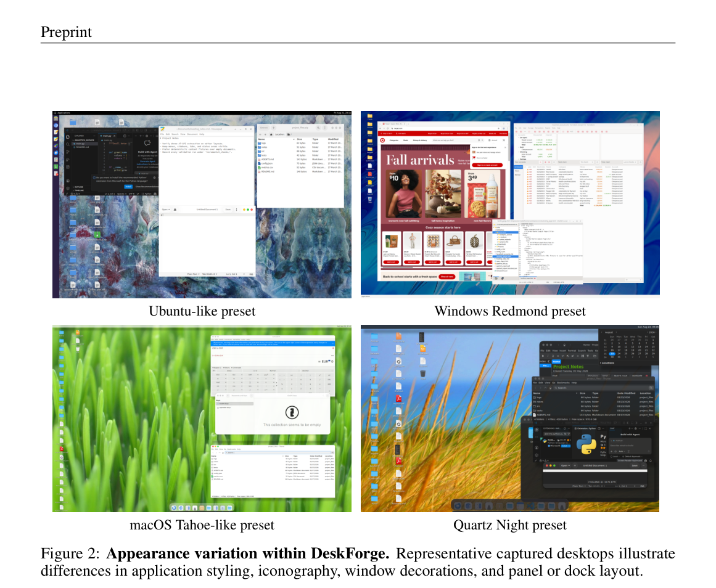Open Applications menu in Ubuntu-like top bar
The height and width of the screenshot is (588, 716).
point(64,113)
